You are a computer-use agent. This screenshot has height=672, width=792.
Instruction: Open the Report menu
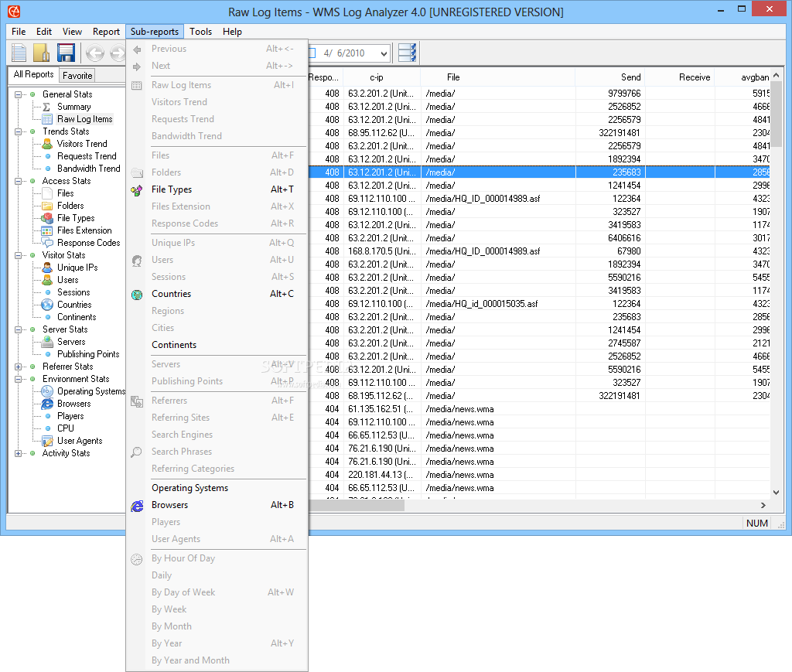click(106, 31)
